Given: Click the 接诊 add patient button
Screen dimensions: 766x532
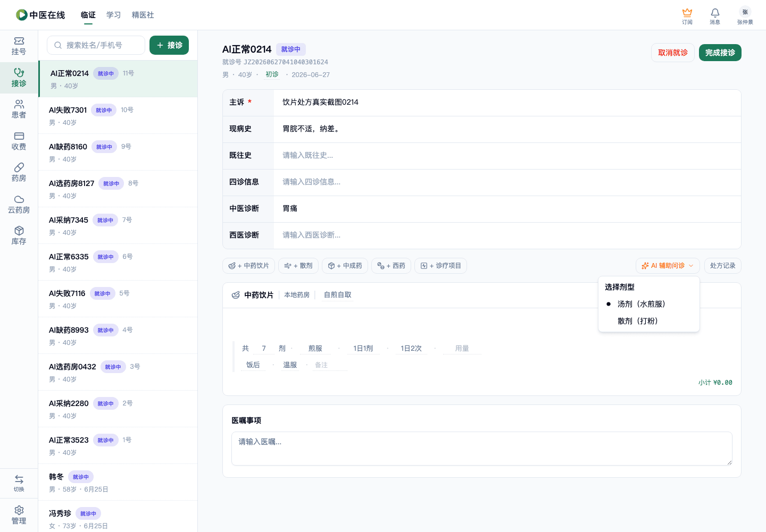Looking at the screenshot, I should pos(169,45).
